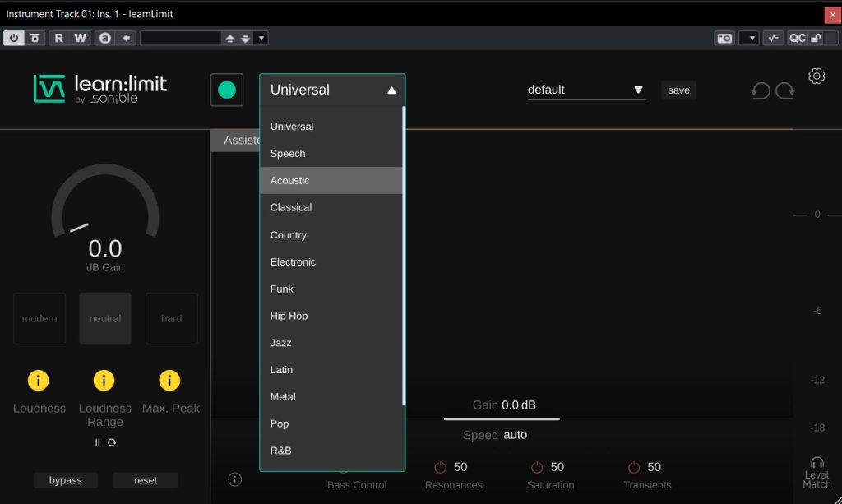Click the Loudness Range info icon

[x=104, y=381]
